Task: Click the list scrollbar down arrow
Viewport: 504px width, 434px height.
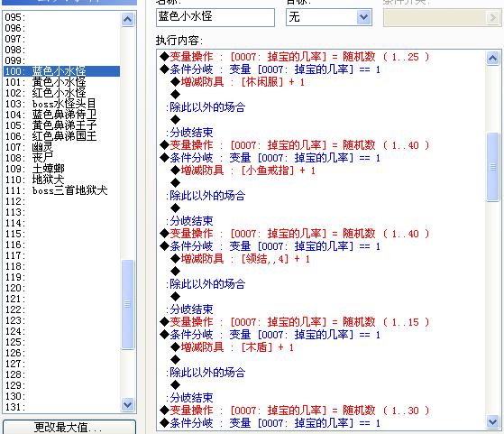Action: [x=128, y=404]
